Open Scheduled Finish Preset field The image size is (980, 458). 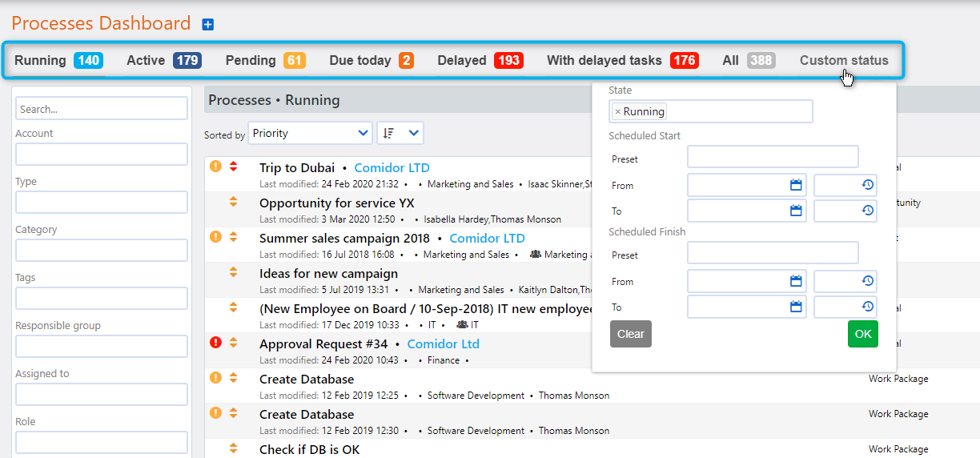tap(773, 253)
